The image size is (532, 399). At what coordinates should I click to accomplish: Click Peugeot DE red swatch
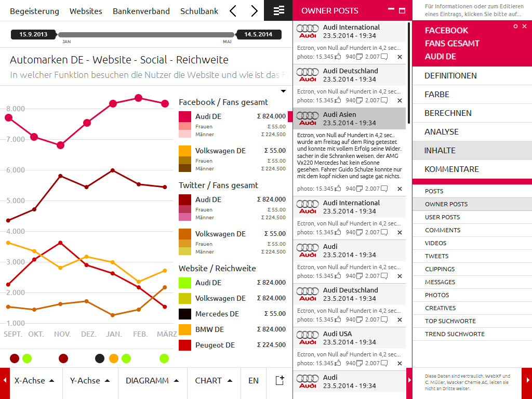(185, 345)
